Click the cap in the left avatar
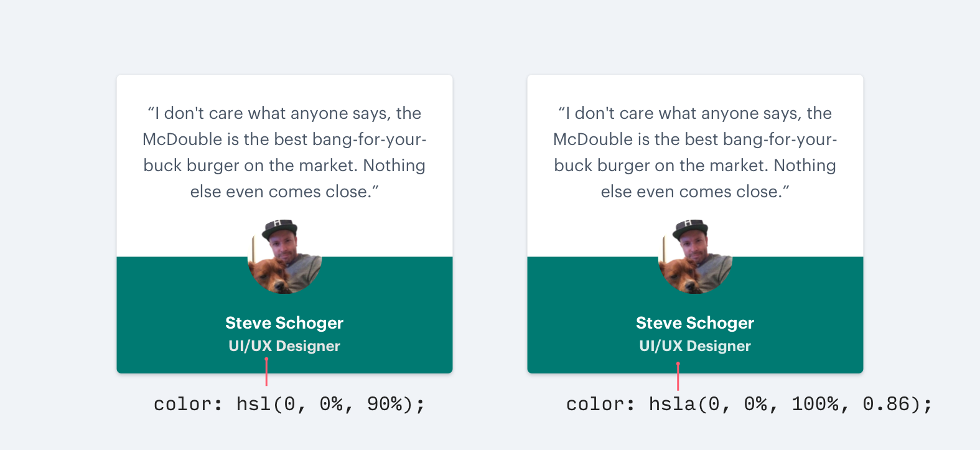This screenshot has height=450, width=980. [279, 228]
